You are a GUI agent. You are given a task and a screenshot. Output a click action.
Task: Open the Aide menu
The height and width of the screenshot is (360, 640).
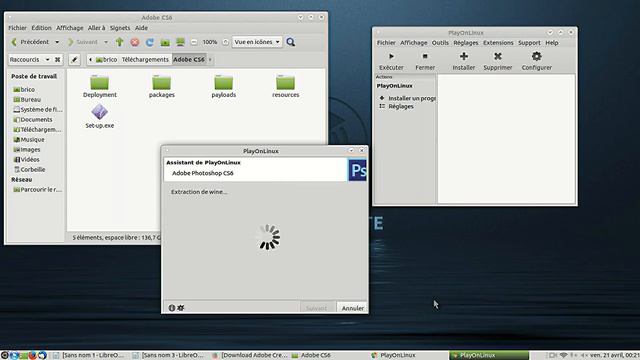point(141,28)
